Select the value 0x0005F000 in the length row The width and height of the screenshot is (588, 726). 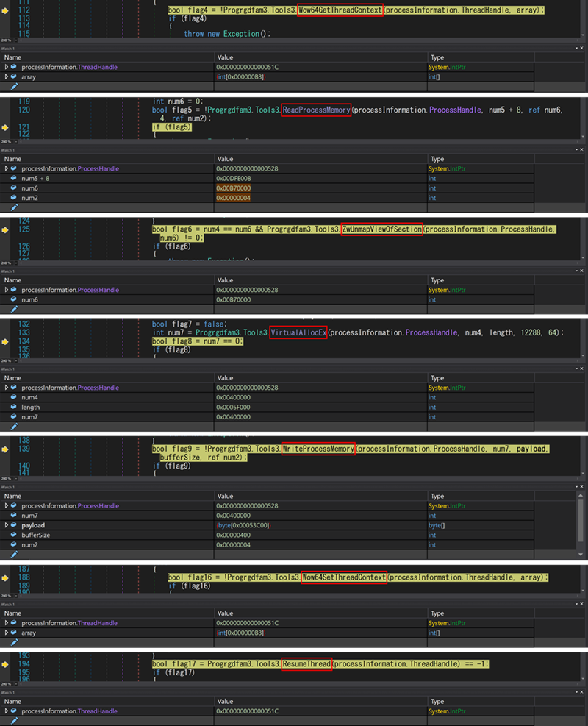tap(234, 407)
